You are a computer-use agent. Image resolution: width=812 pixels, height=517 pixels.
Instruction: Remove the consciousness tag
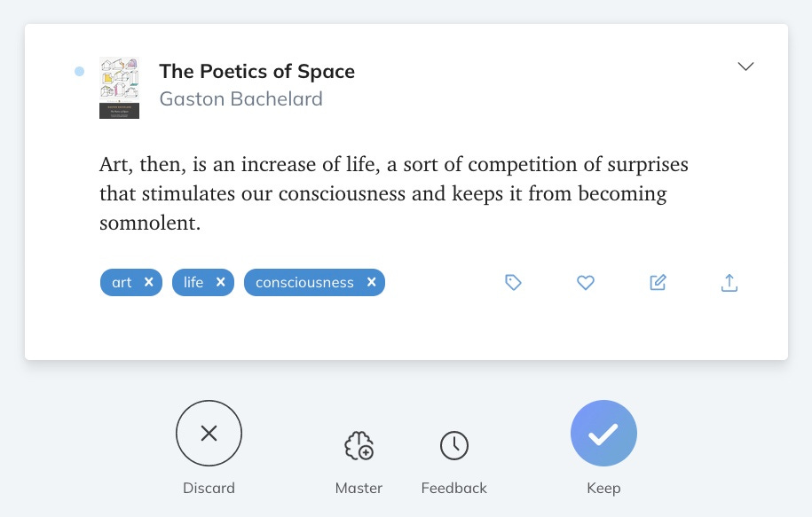click(371, 282)
